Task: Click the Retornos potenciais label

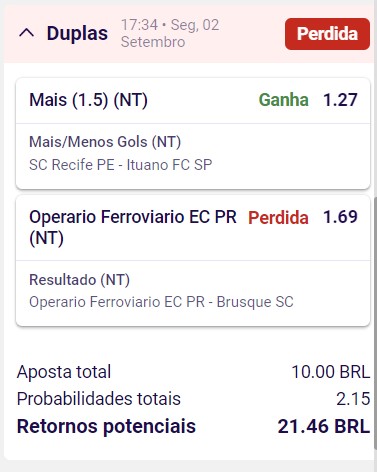Action: pyautogui.click(x=106, y=426)
